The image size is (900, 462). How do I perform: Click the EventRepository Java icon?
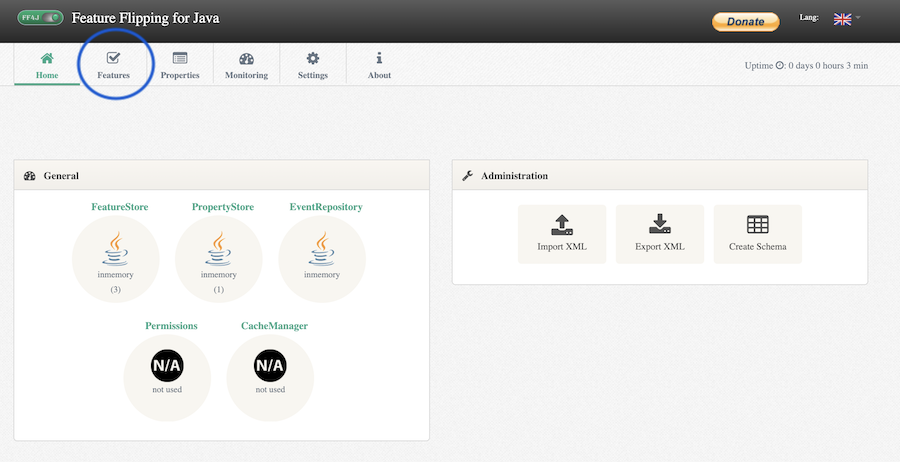tap(321, 245)
